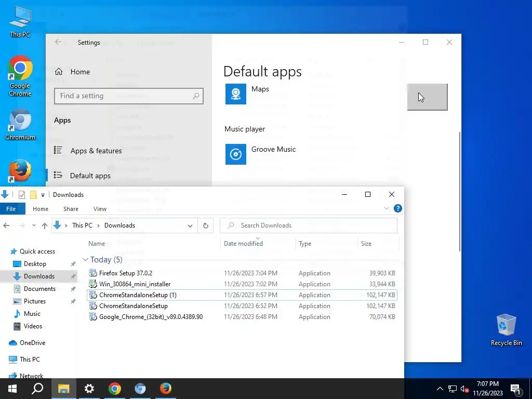The image size is (532, 399).
Task: Open Desktop in navigation pane
Action: click(29, 263)
